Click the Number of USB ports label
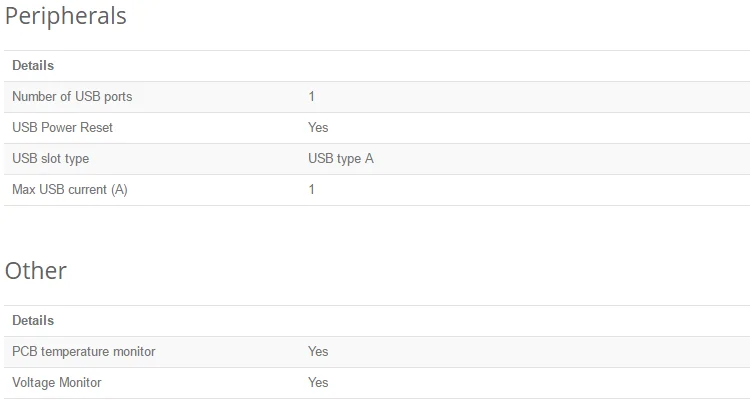Image resolution: width=750 pixels, height=400 pixels. coord(72,97)
